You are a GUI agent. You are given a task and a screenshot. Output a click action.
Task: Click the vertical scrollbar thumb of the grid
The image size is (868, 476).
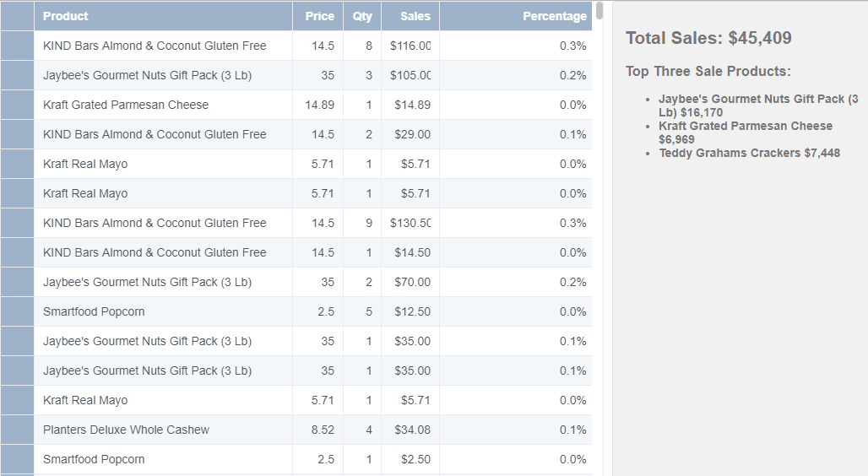tap(599, 10)
